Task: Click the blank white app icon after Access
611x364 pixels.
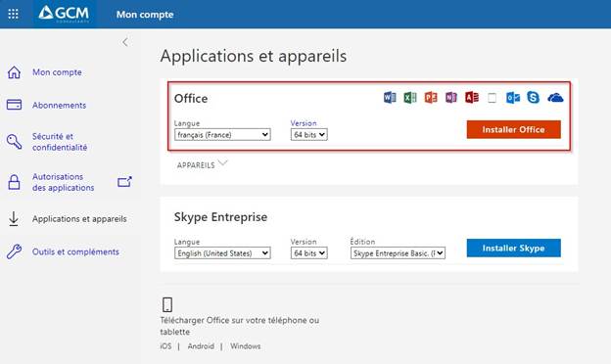Action: pos(493,98)
